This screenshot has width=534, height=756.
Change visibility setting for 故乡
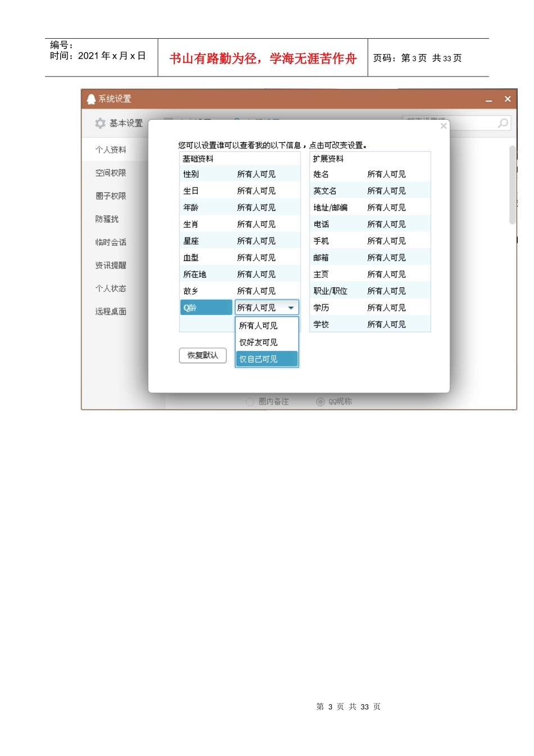coord(256,291)
